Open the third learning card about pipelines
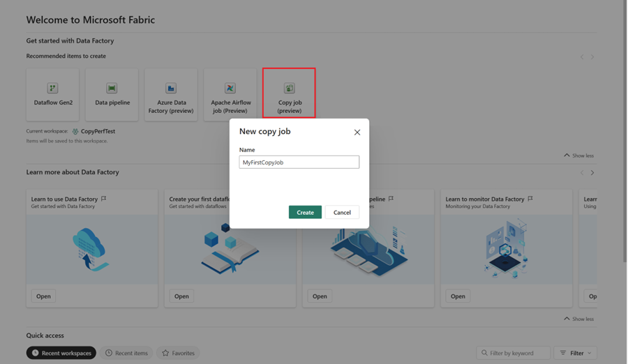The height and width of the screenshot is (364, 628). coord(320,296)
